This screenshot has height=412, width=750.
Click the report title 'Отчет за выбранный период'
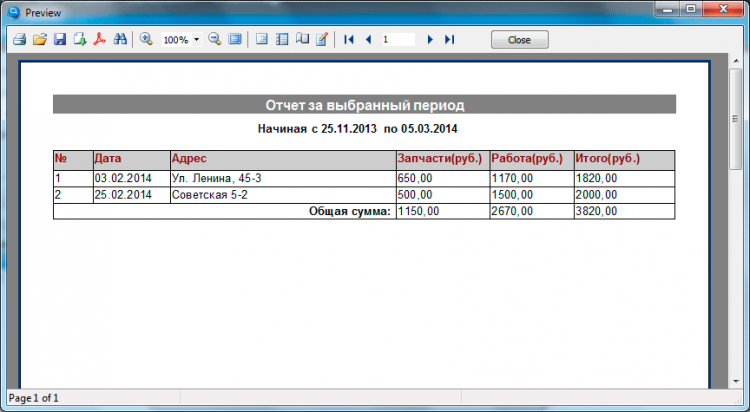[364, 105]
